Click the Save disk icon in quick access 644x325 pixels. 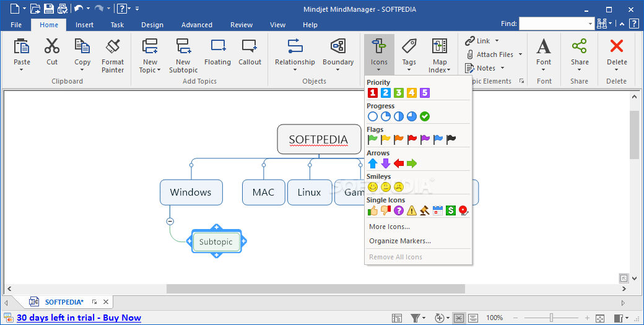click(x=48, y=8)
